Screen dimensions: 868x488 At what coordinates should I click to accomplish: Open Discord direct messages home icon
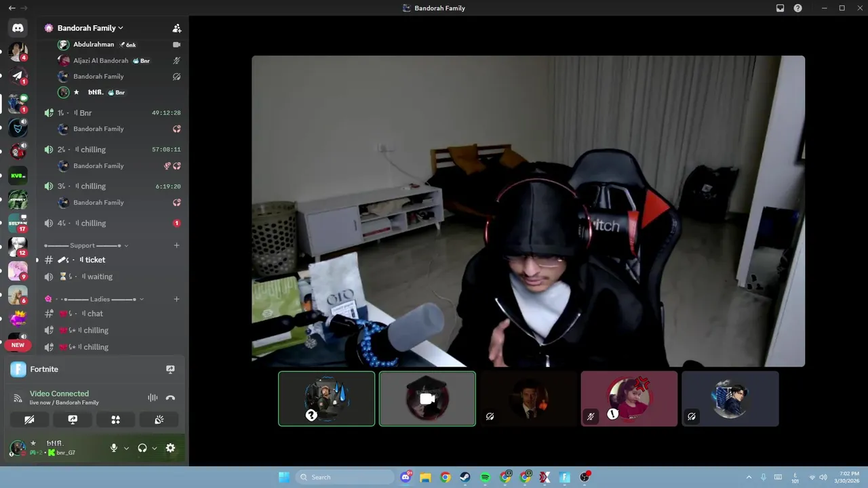(18, 28)
